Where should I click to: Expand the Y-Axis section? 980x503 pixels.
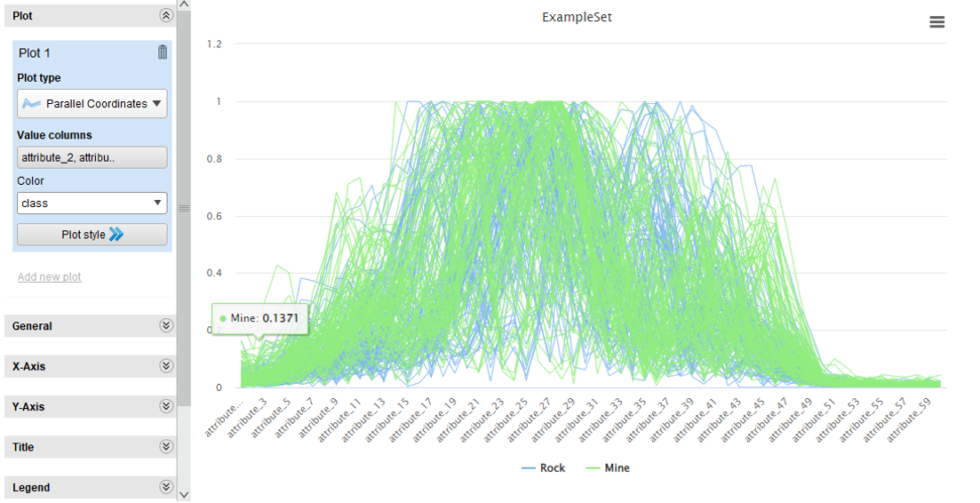(165, 406)
